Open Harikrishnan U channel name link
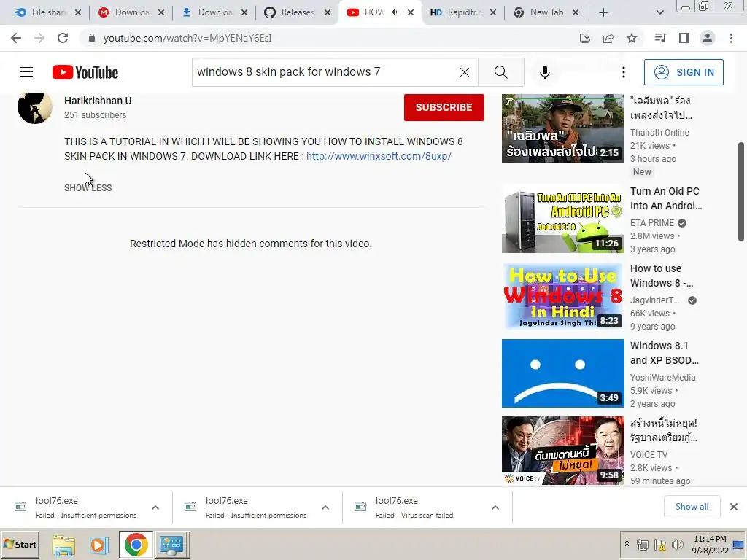747x560 pixels. coord(98,101)
